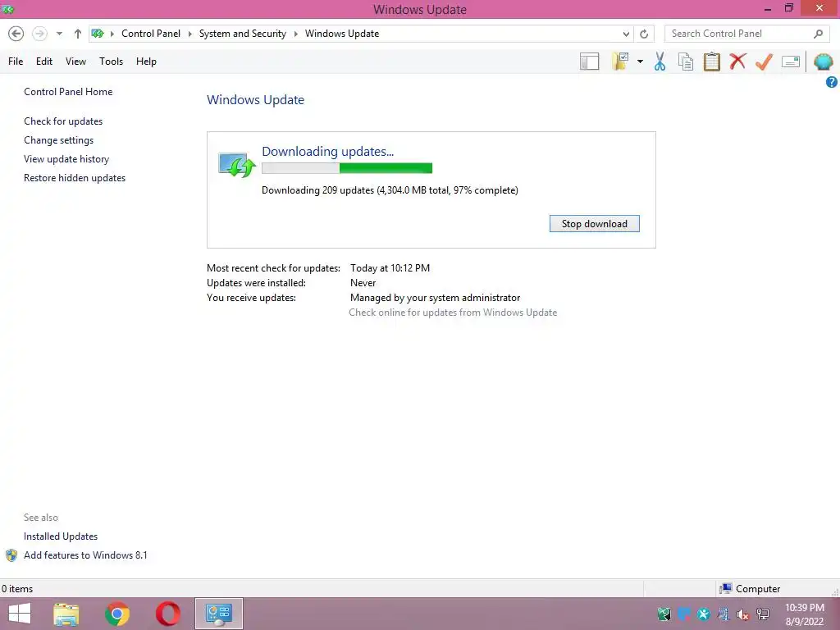
Task: Click the green PC tray icon
Action: (664, 614)
